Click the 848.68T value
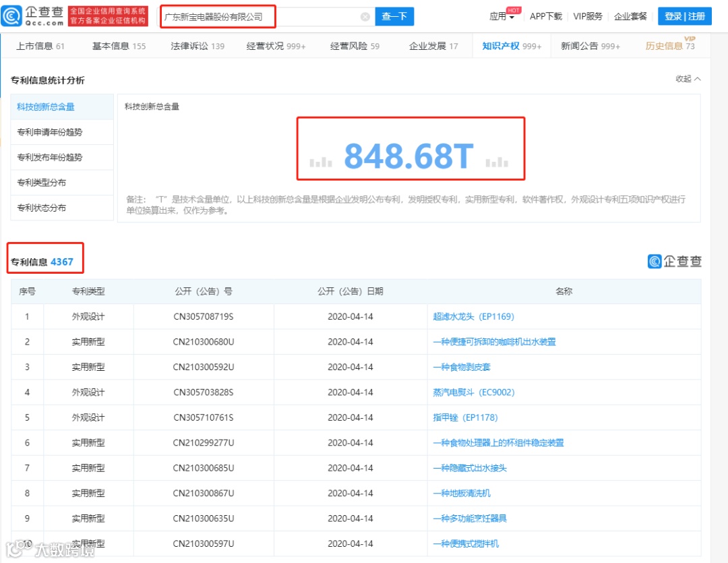Viewport: 728px width, 563px height. [408, 156]
